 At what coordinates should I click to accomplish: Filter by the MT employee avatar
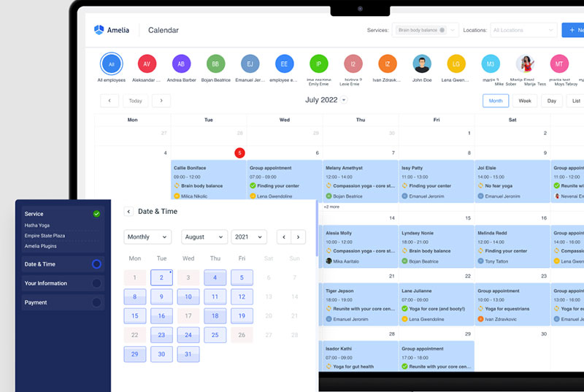coord(559,64)
